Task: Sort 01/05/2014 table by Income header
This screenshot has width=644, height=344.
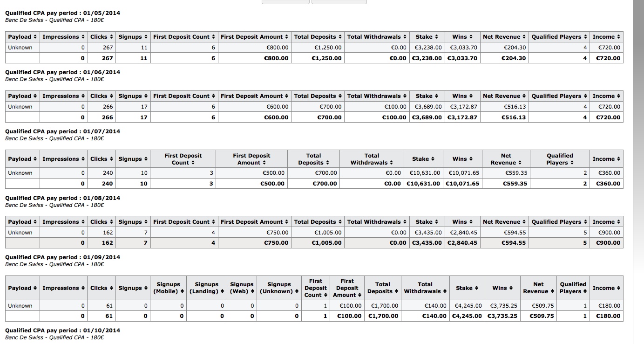Action: (x=606, y=37)
